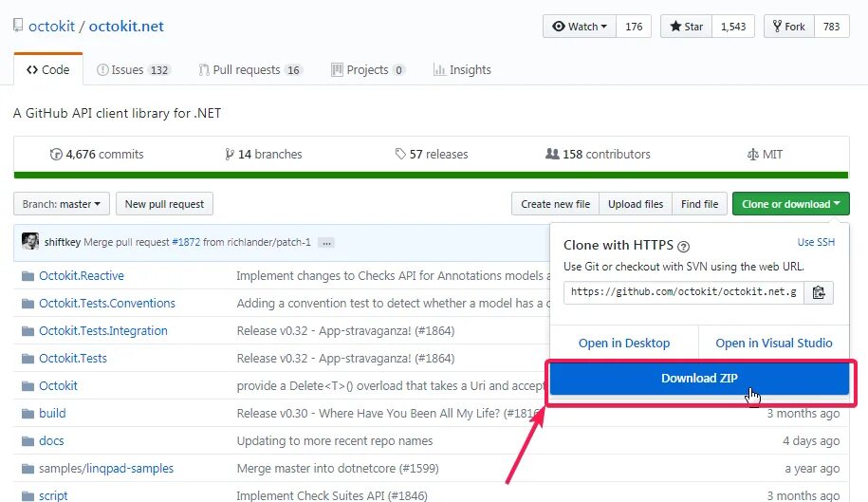Click the New pull request button
The height and width of the screenshot is (502, 868).
(164, 204)
